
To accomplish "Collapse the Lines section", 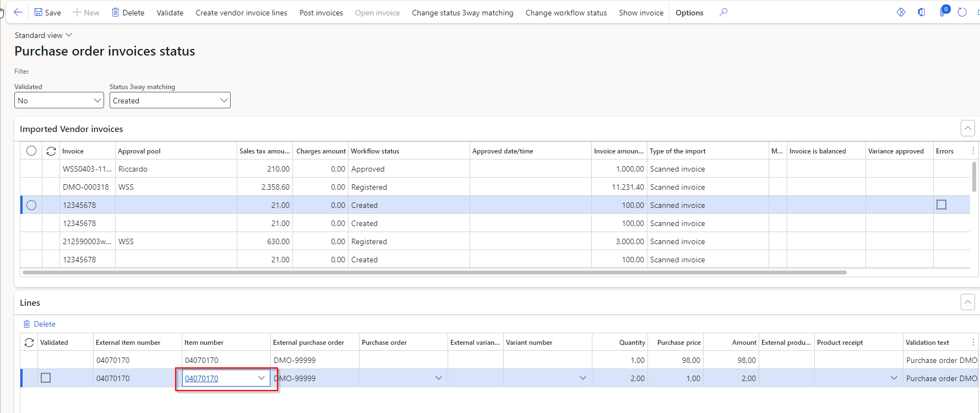I will tap(967, 302).
